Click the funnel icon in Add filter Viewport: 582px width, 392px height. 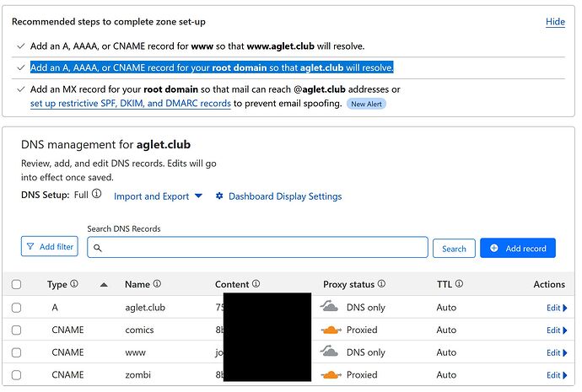pyautogui.click(x=30, y=246)
